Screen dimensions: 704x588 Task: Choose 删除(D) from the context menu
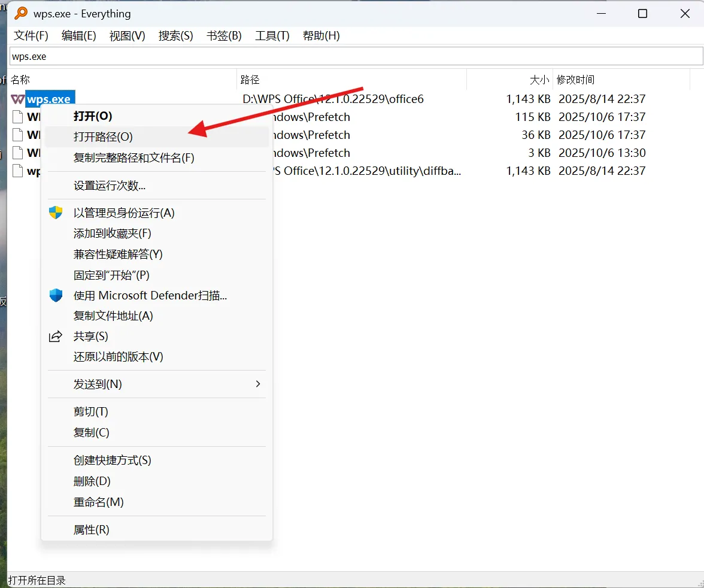157,481
